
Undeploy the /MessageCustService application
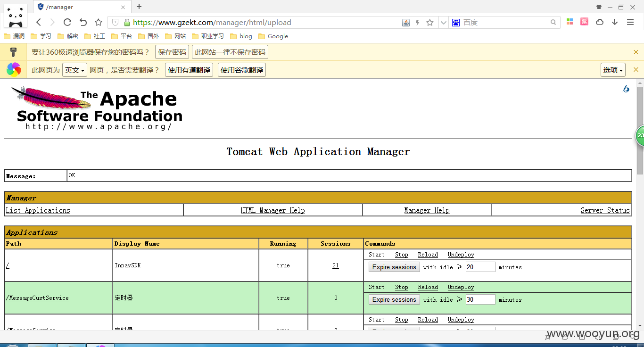(x=461, y=287)
